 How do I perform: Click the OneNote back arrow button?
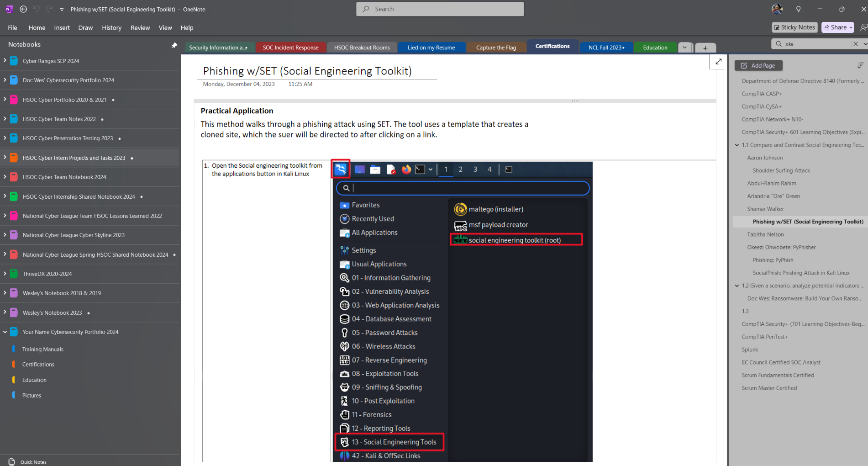click(x=23, y=9)
